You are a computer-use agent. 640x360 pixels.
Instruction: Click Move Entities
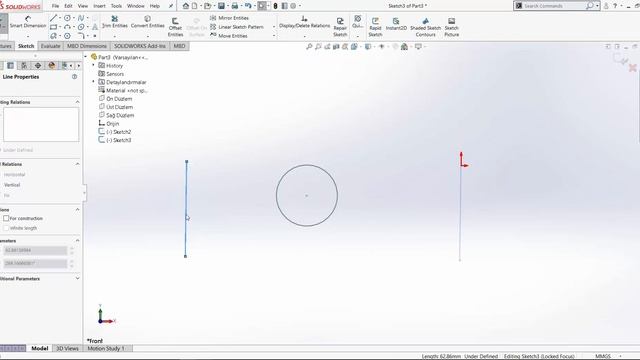tap(229, 36)
